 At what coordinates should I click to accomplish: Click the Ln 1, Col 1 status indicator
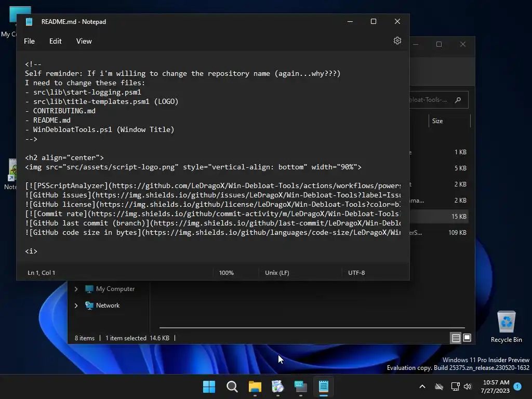pyautogui.click(x=42, y=273)
